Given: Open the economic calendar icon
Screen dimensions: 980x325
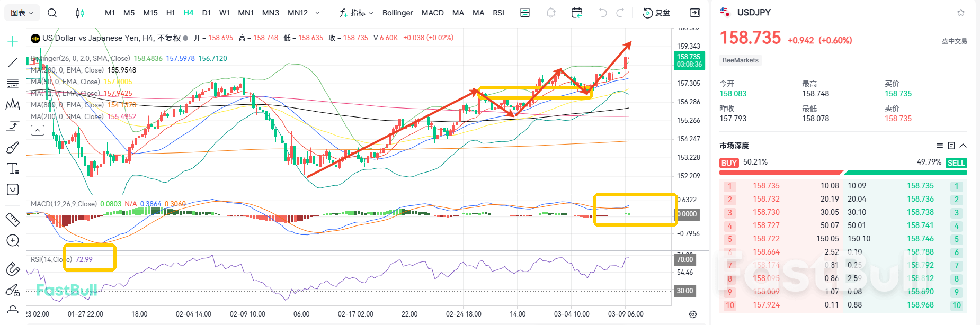Looking at the screenshot, I should 577,13.
